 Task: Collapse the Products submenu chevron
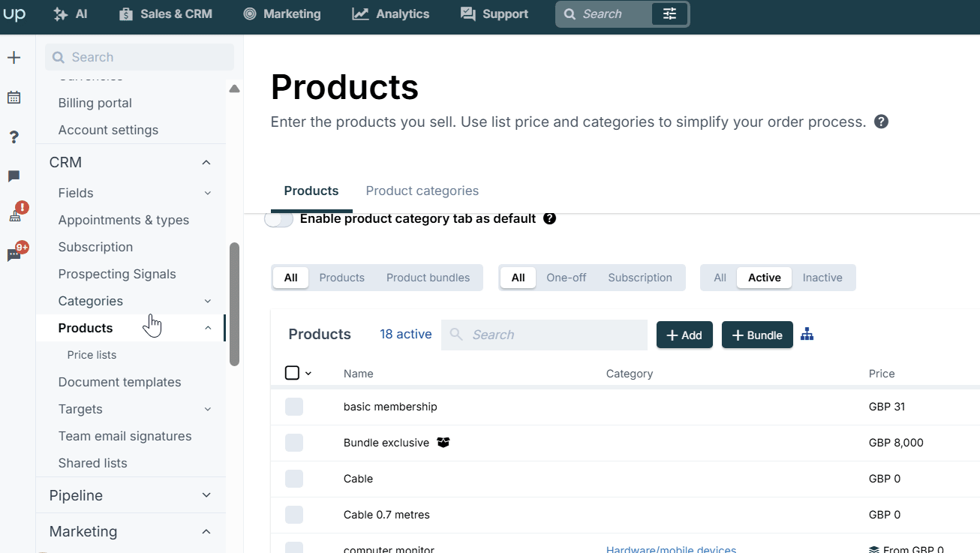click(x=208, y=329)
